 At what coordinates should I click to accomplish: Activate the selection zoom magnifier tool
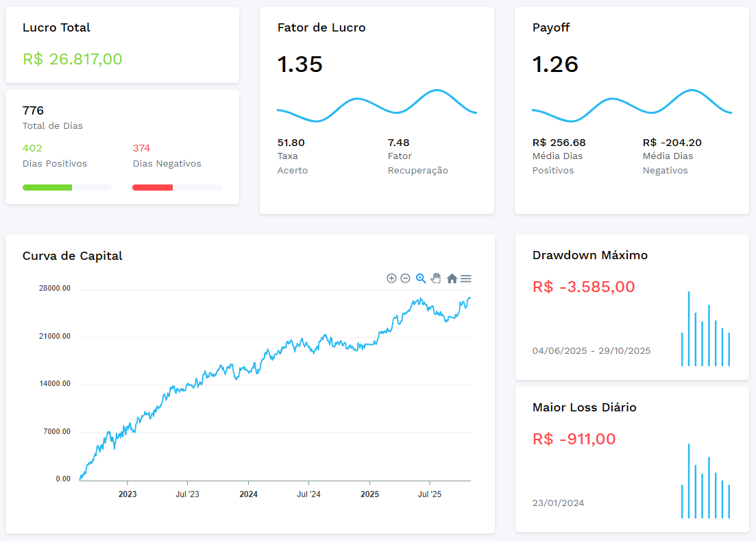point(421,278)
